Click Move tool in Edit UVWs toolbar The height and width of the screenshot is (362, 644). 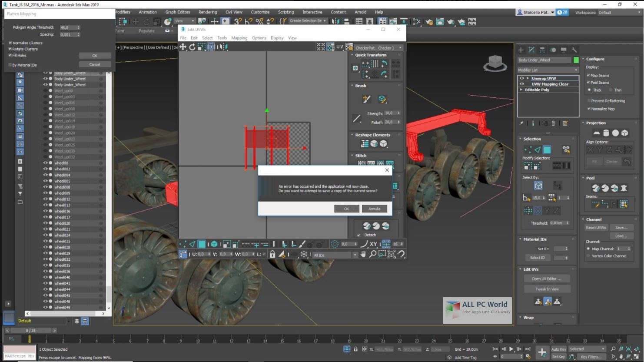(x=183, y=47)
